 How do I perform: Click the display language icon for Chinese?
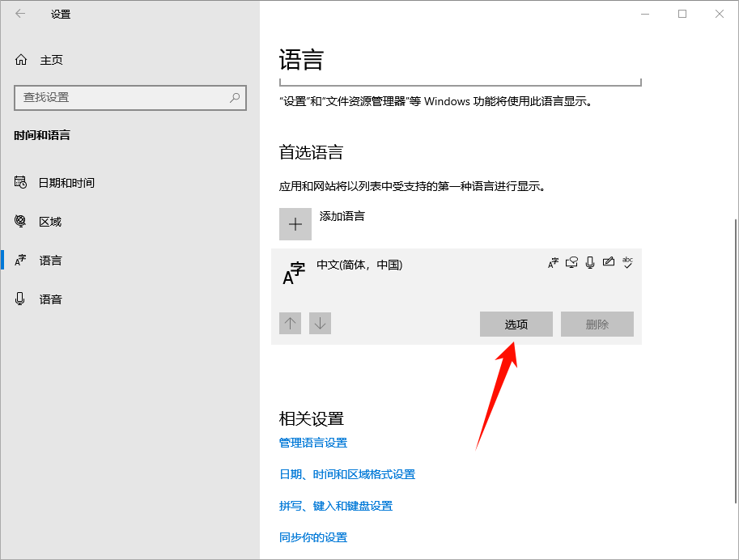tap(554, 262)
